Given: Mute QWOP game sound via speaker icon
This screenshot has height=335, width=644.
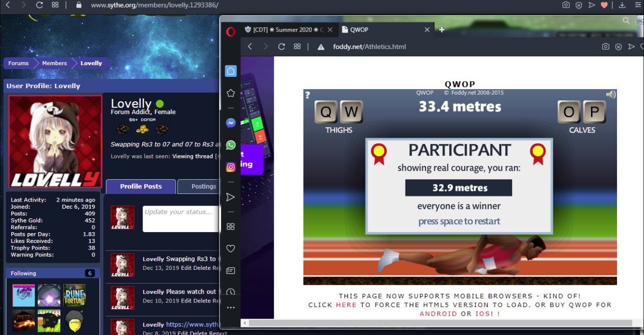Looking at the screenshot, I should coord(610,94).
